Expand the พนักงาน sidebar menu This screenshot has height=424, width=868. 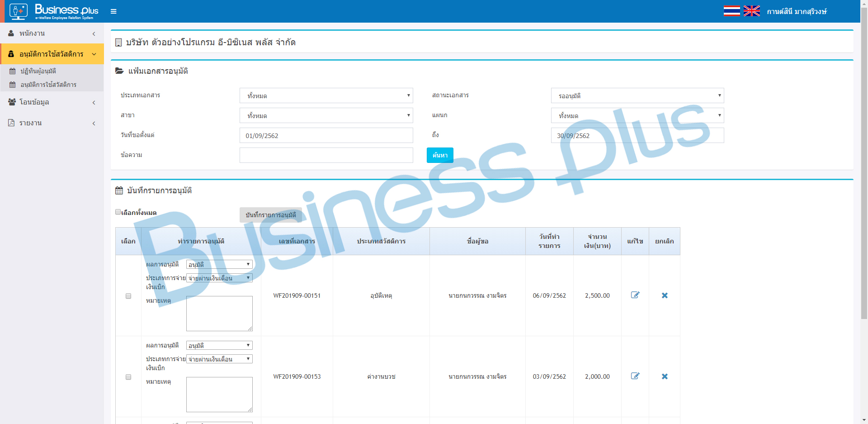click(52, 33)
